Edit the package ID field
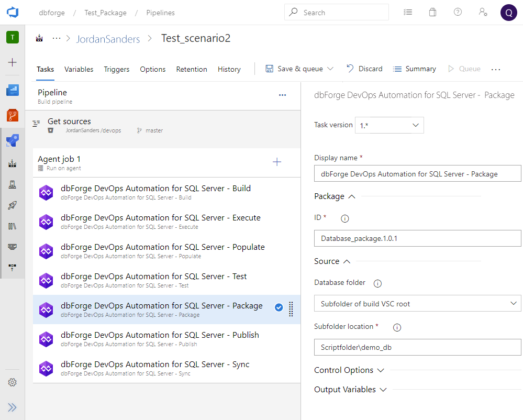This screenshot has width=523, height=420. [x=417, y=238]
